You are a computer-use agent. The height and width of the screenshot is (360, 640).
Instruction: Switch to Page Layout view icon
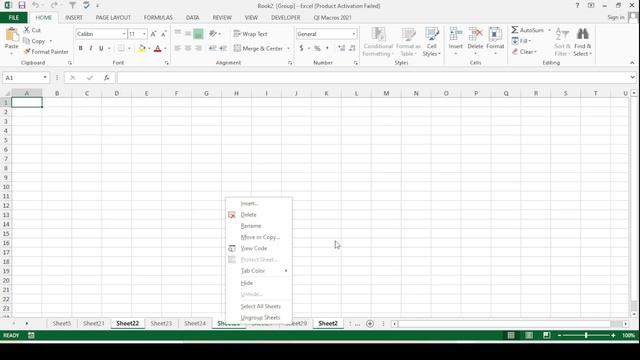pyautogui.click(x=529, y=335)
